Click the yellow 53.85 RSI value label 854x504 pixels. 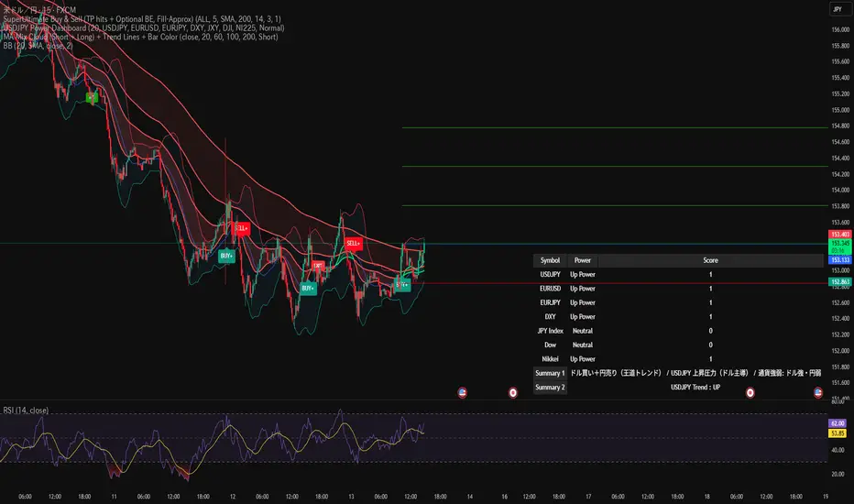(x=838, y=433)
